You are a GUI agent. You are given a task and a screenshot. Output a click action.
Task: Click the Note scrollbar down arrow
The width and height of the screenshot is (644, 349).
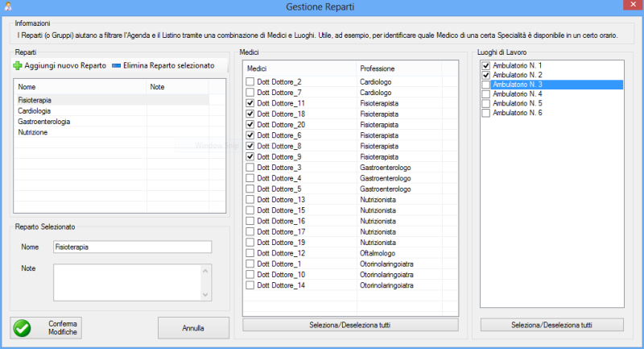coord(206,295)
